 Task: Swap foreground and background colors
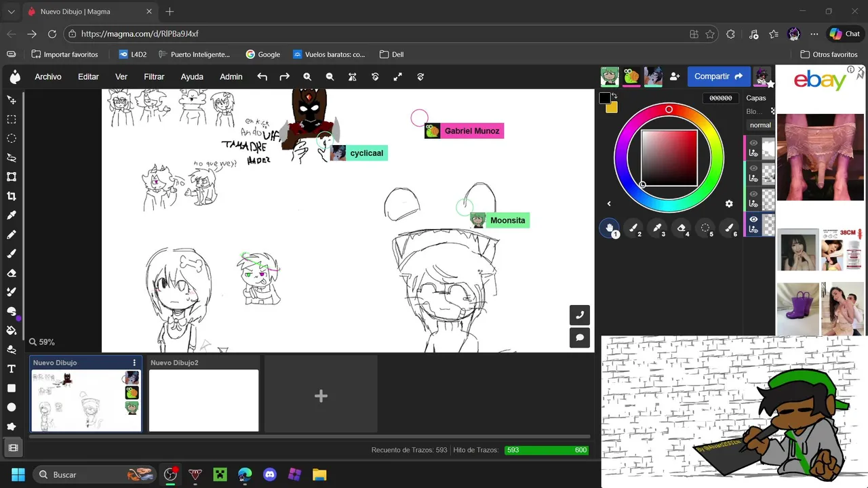coord(614,96)
